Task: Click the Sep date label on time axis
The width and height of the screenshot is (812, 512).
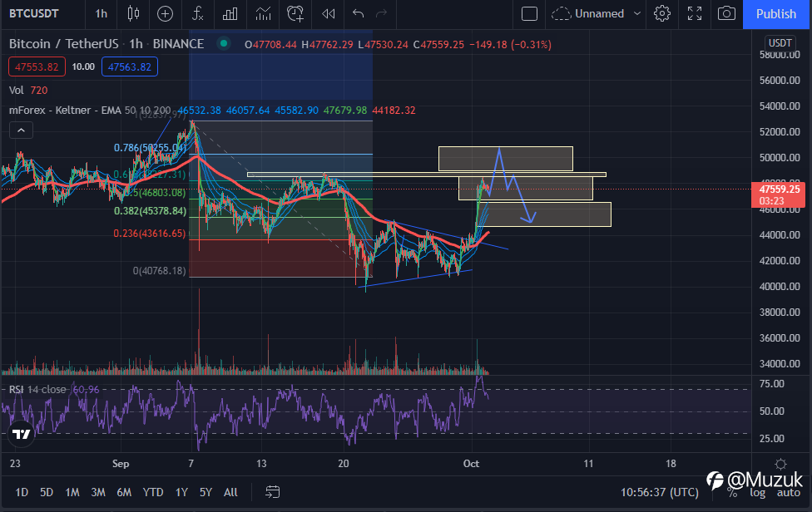Action: click(121, 464)
